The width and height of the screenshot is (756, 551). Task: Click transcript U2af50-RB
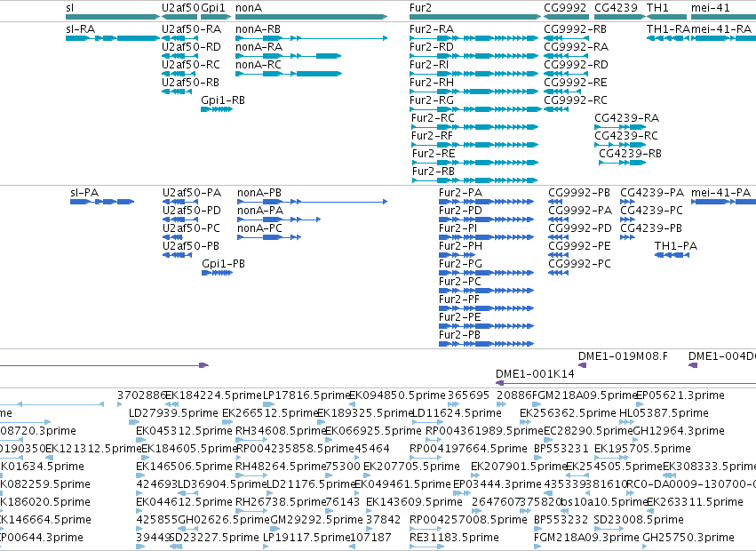[x=177, y=92]
